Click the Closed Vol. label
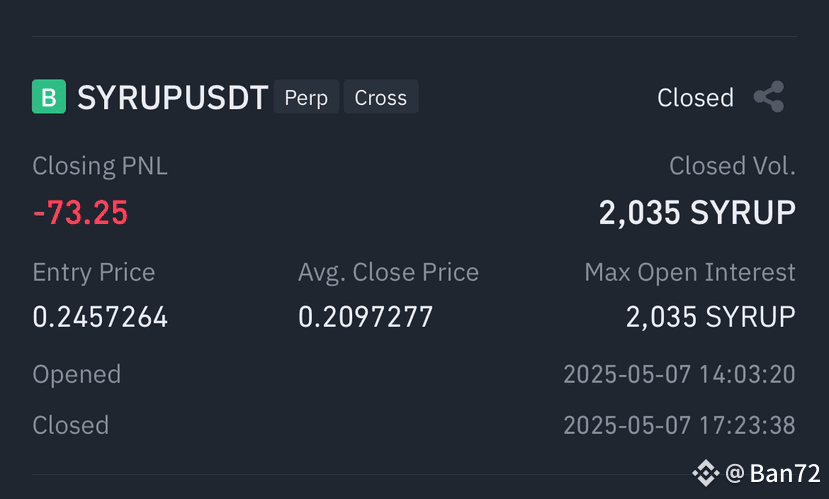This screenshot has width=829, height=499. pos(732,166)
